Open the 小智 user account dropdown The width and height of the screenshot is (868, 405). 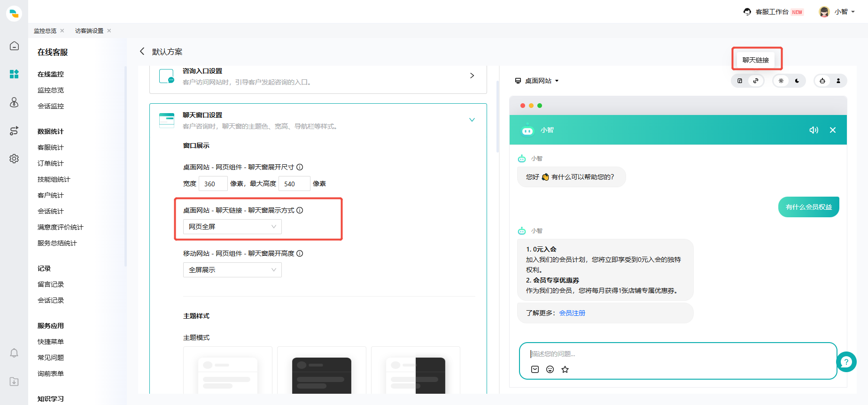(x=837, y=12)
